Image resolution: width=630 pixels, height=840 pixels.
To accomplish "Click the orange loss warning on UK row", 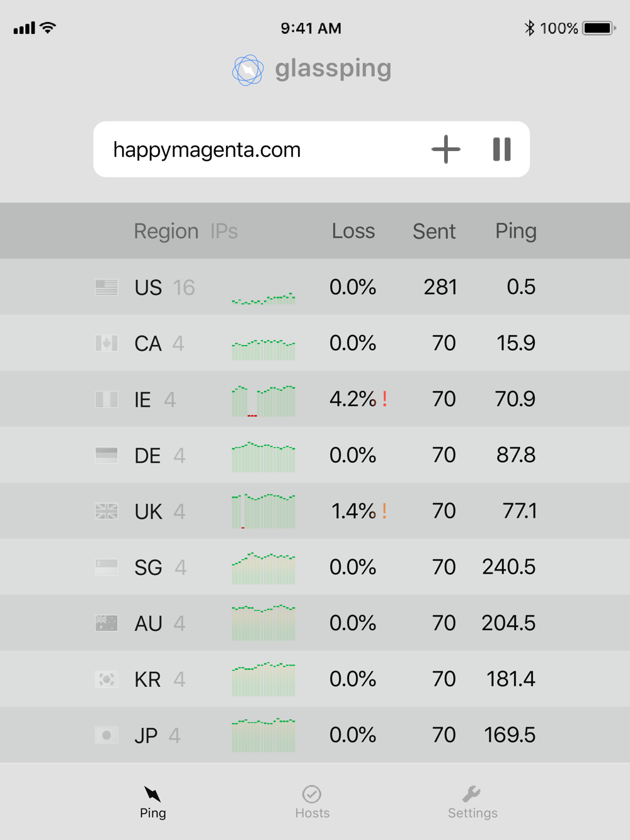I will tap(384, 511).
